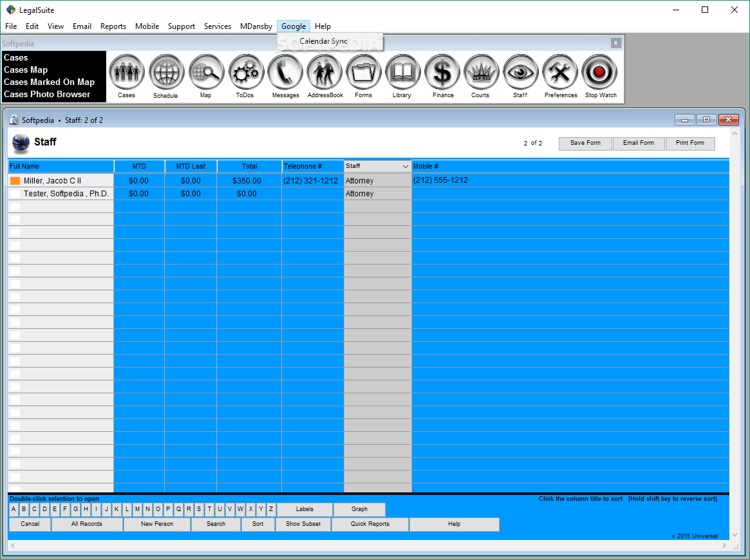The width and height of the screenshot is (750, 560).
Task: Open the Staff column dropdown arrow
Action: 405,166
